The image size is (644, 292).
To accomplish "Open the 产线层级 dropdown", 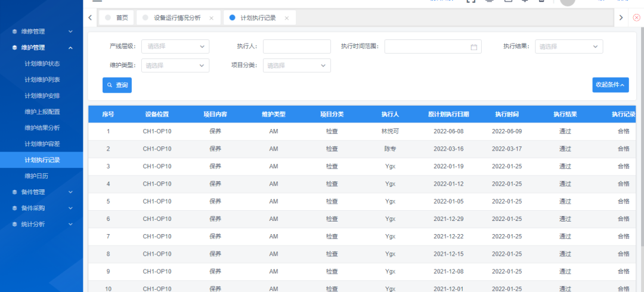I will 175,47.
